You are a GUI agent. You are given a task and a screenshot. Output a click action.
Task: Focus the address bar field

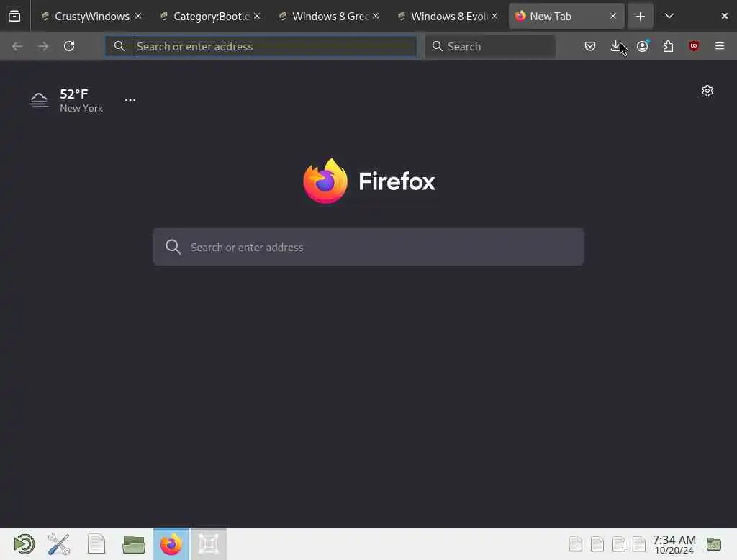(x=261, y=46)
